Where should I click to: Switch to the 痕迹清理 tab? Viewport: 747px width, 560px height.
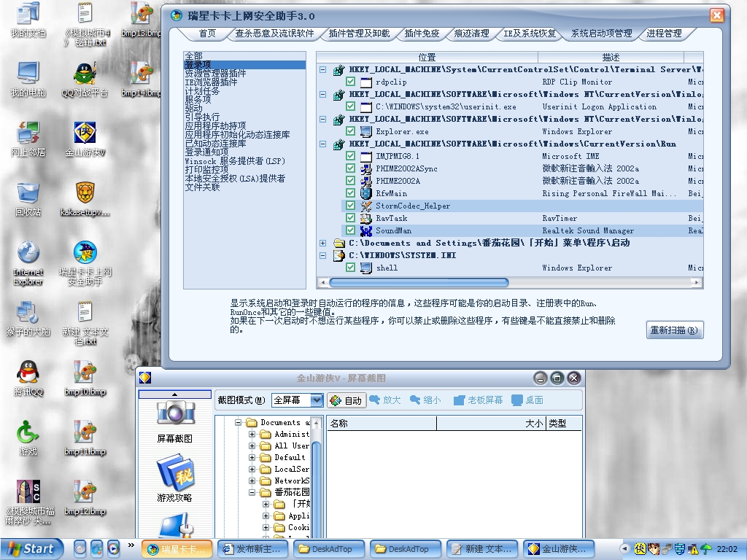472,34
